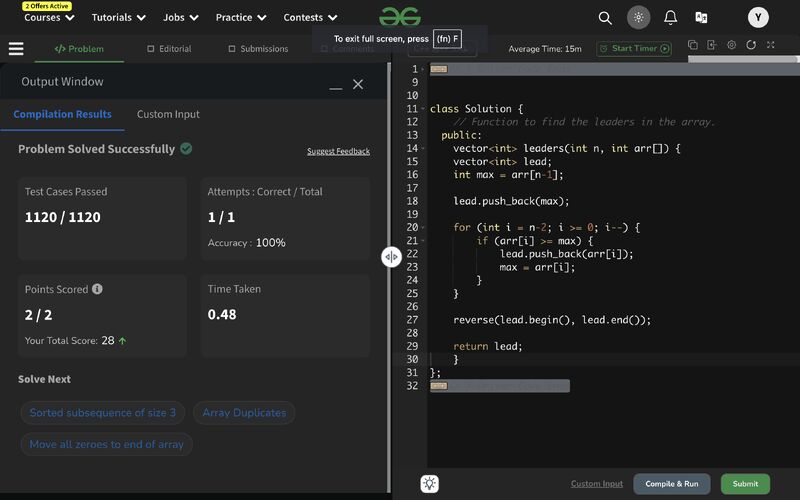Expand the Contests dropdown
Screen dimensions: 800x500
point(310,18)
